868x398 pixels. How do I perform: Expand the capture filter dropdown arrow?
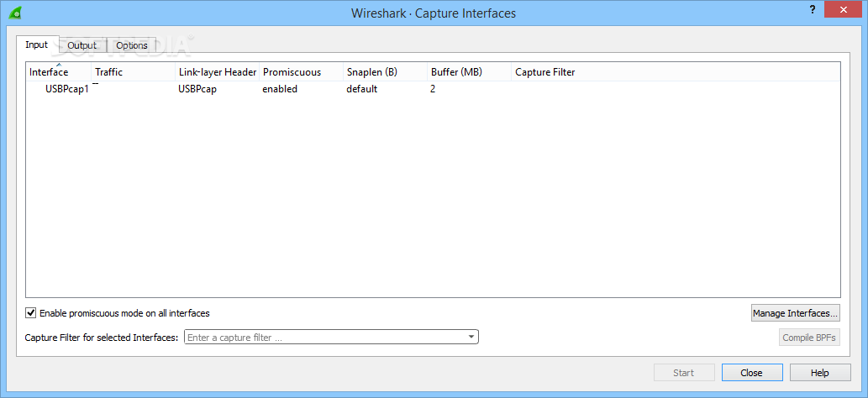click(x=471, y=337)
